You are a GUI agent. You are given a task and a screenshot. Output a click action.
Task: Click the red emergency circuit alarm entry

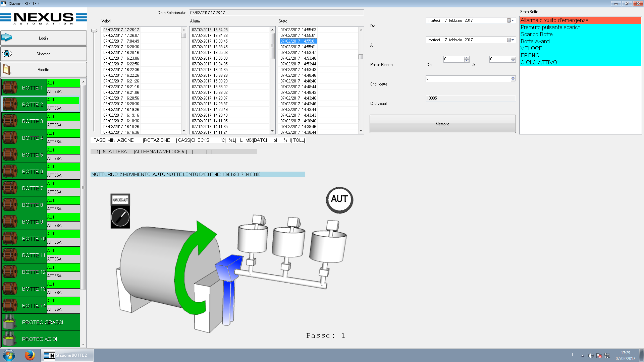tap(554, 20)
